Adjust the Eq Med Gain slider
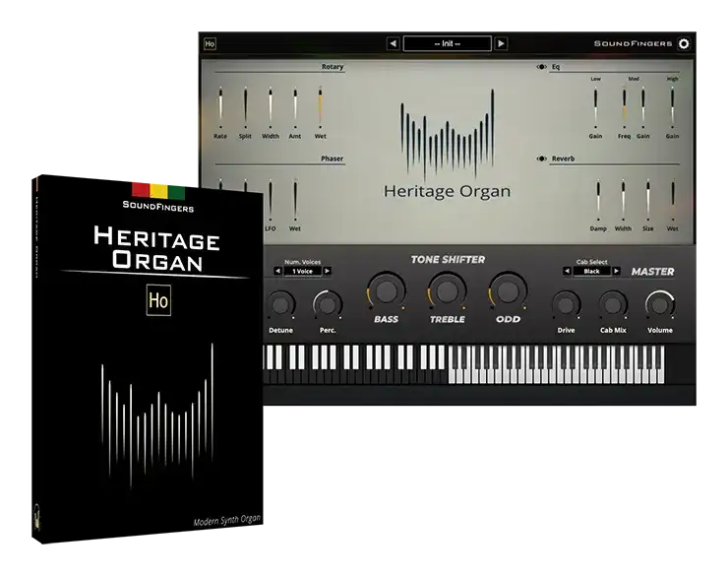Viewport: 728px width, 576px height. tap(643, 107)
